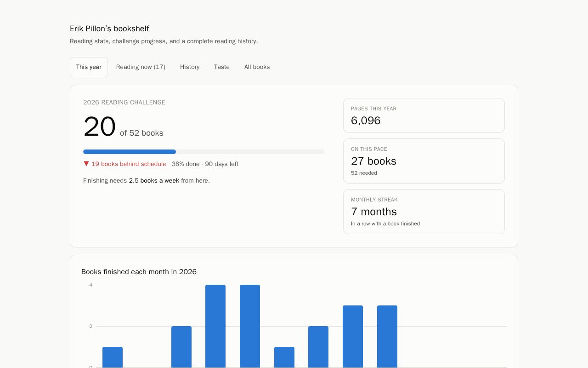588x368 pixels.
Task: Click the leftmost bar in the monthly chart
Action: pos(113,357)
